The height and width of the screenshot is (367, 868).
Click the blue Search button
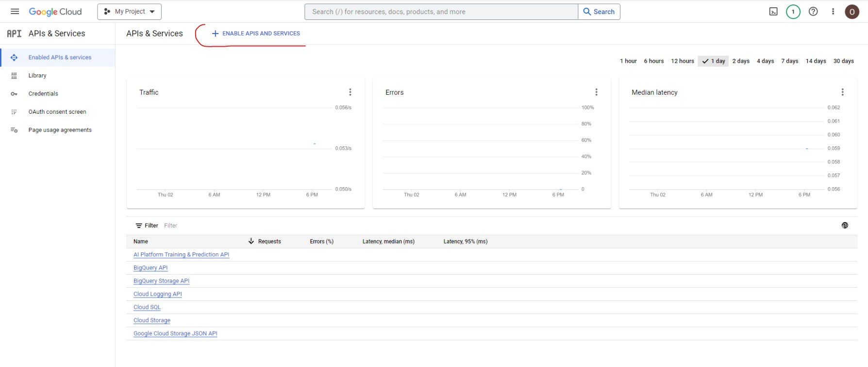click(x=599, y=12)
